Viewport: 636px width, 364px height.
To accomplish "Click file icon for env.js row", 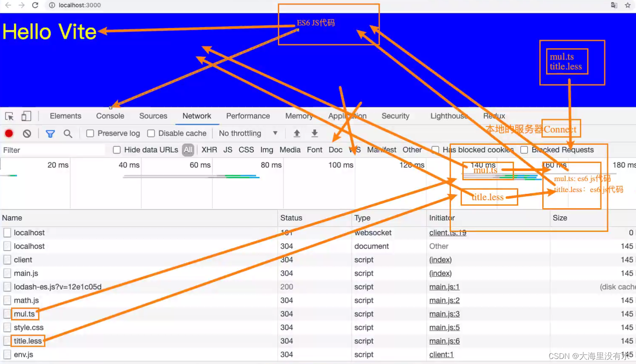I will coord(7,354).
